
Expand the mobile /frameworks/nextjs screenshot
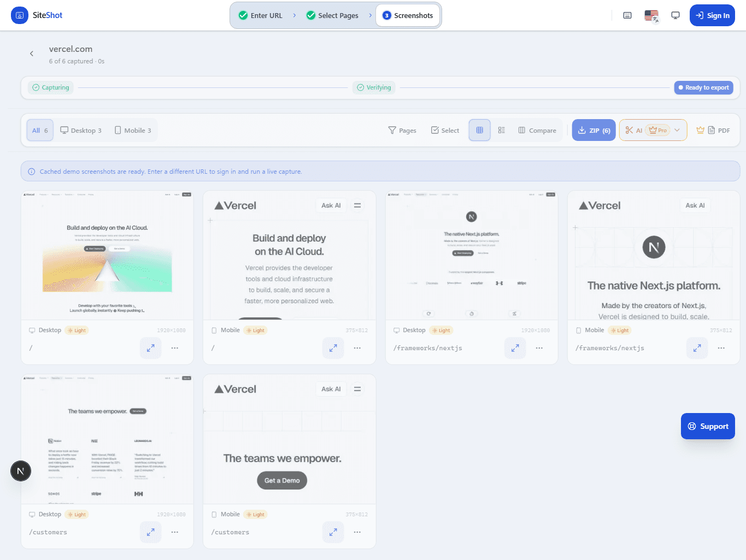pyautogui.click(x=697, y=348)
